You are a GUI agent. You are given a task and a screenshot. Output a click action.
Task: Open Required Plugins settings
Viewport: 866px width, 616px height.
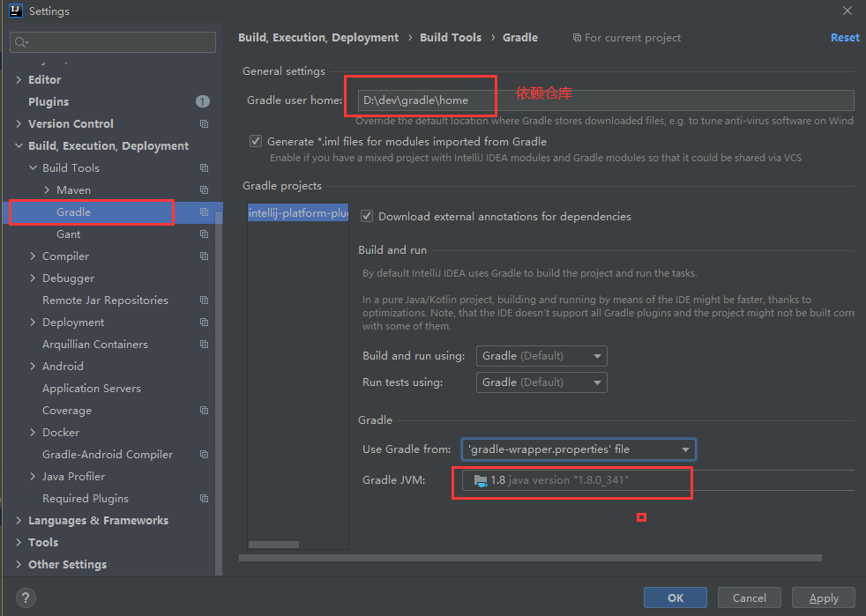(x=86, y=499)
